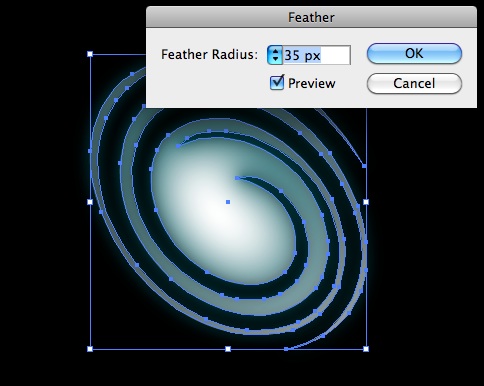Select the bottom-left bounding box handle

click(x=90, y=349)
